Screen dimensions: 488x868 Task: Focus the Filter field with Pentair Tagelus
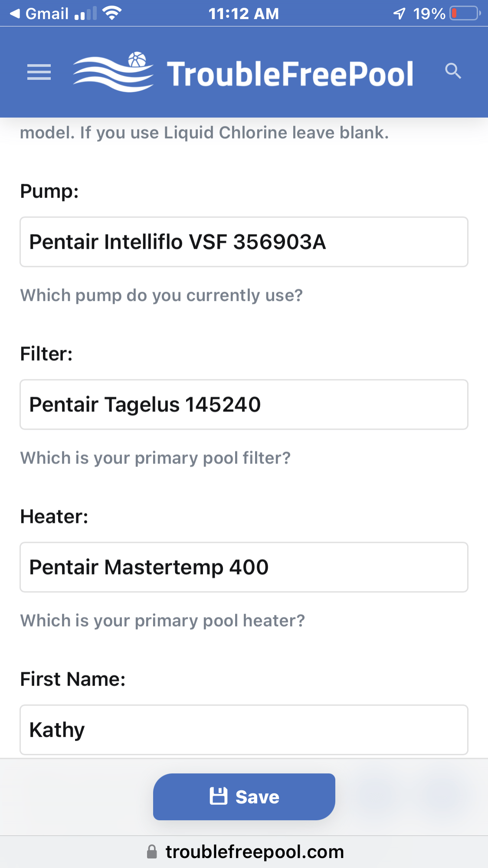pyautogui.click(x=244, y=404)
